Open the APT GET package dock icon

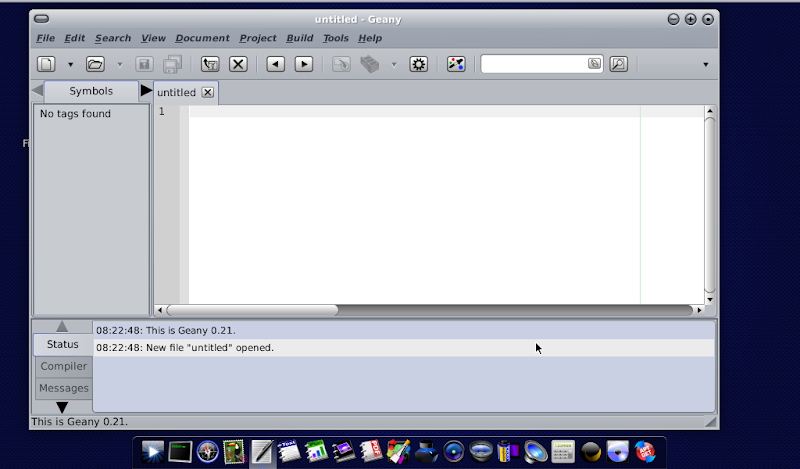pos(645,452)
